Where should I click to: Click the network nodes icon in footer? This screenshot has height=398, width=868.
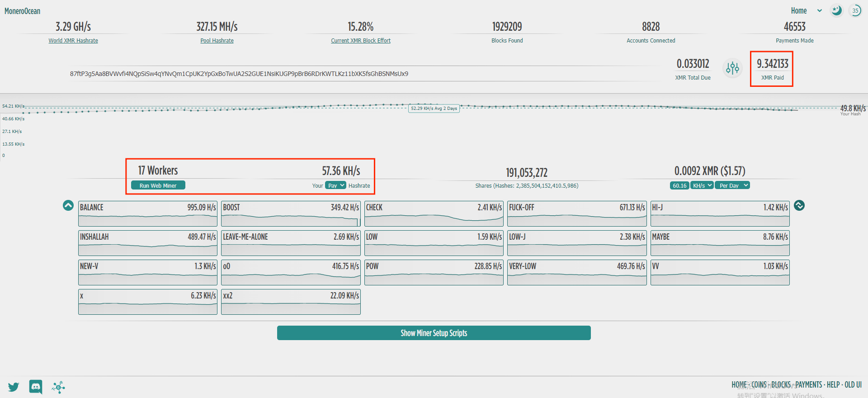58,387
